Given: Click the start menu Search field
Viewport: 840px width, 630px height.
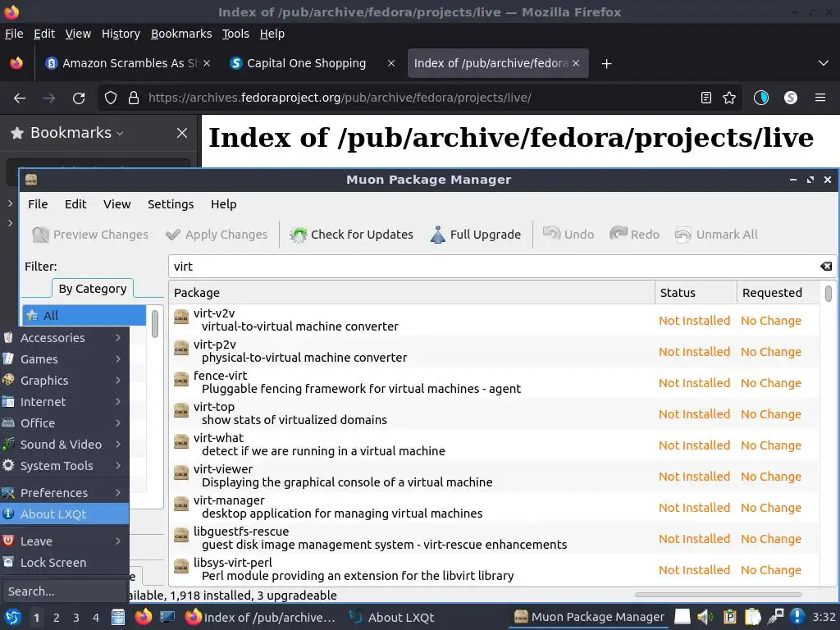Looking at the screenshot, I should (63, 591).
